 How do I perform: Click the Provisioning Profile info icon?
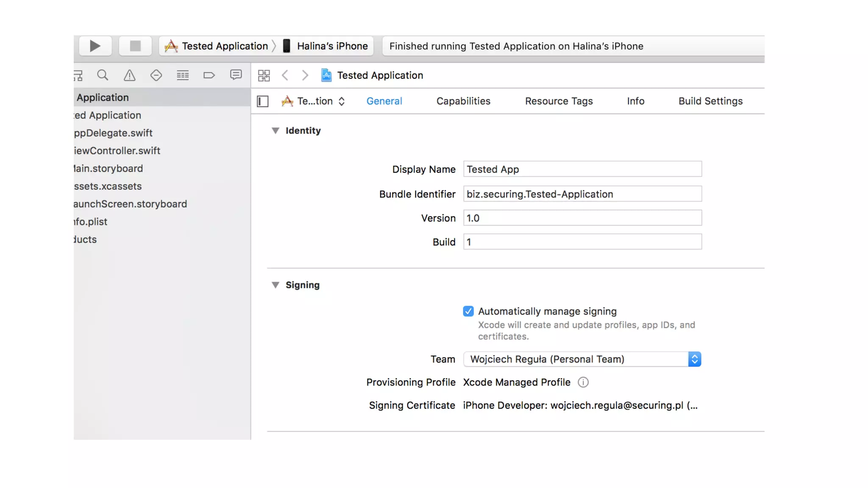pyautogui.click(x=583, y=383)
